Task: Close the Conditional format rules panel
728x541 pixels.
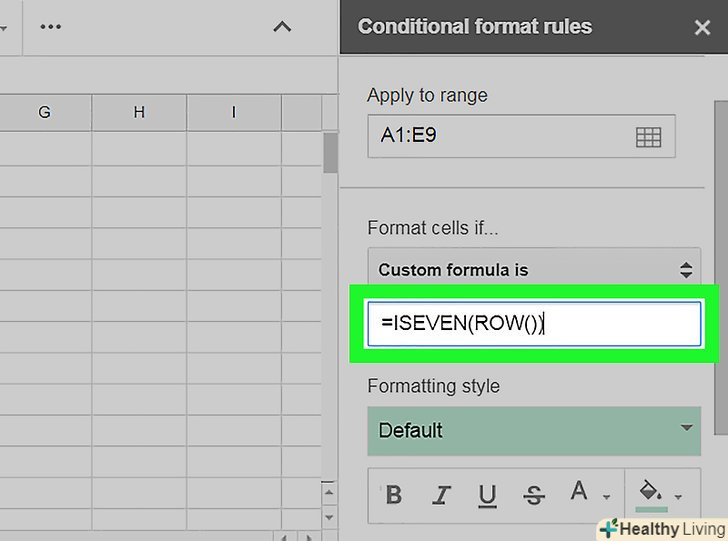Action: 701,28
